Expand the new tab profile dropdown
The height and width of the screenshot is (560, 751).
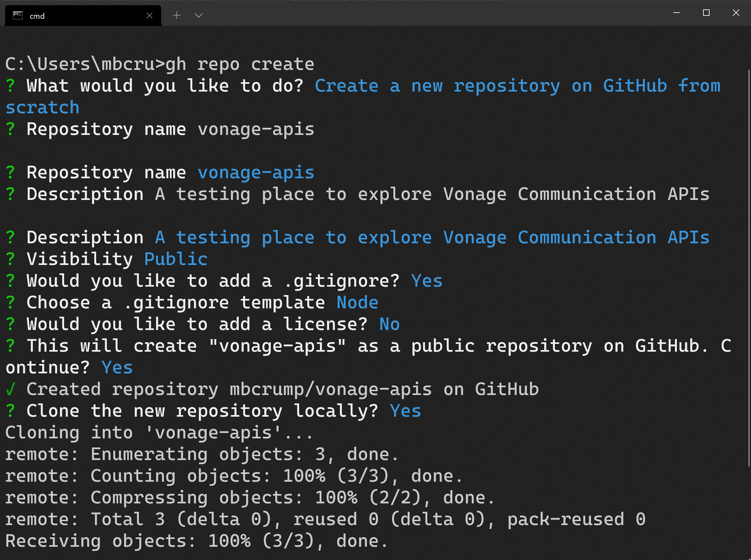coord(199,15)
